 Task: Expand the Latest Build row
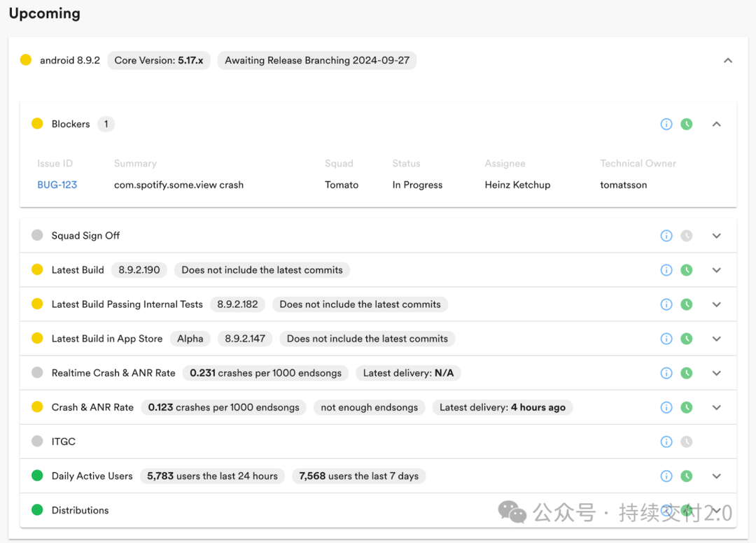tap(717, 270)
